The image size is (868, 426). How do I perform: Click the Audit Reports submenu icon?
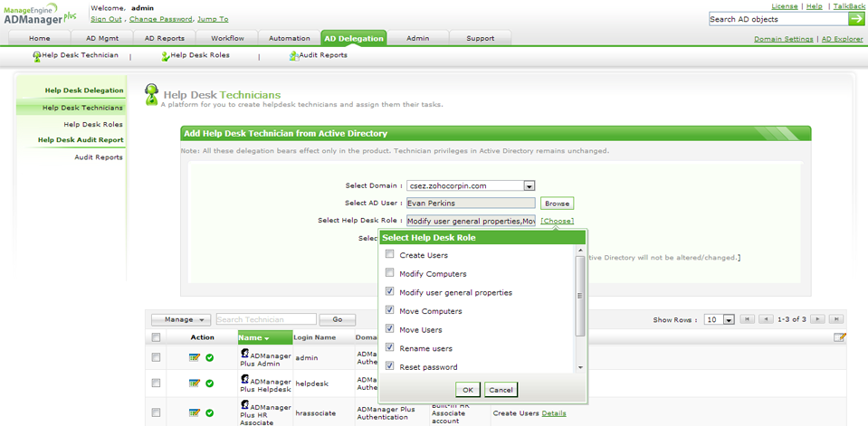[294, 56]
